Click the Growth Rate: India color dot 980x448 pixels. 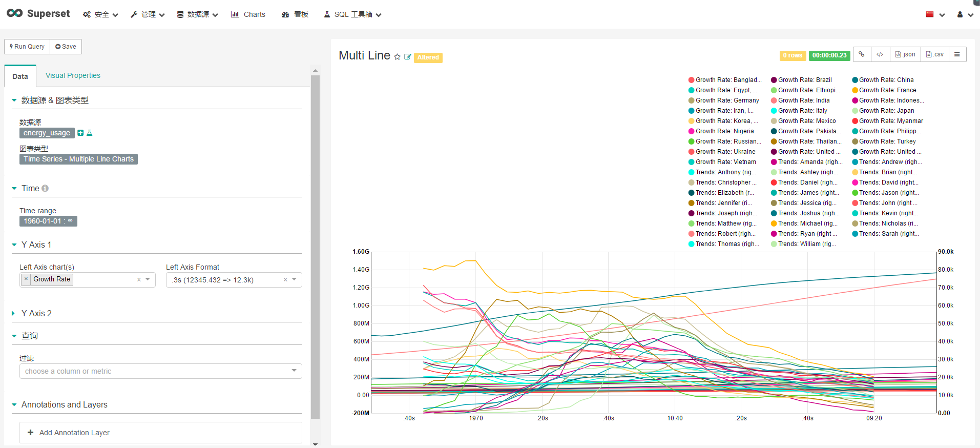click(774, 100)
